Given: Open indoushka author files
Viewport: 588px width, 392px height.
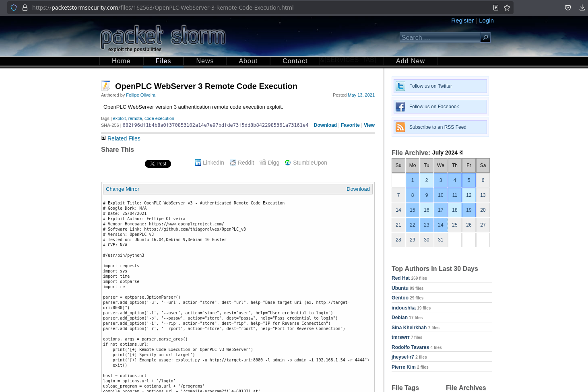Looking at the screenshot, I should [403, 308].
